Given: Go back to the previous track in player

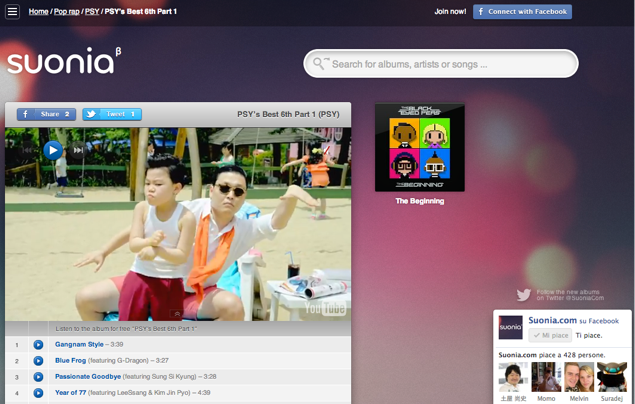Looking at the screenshot, I should 27,150.
